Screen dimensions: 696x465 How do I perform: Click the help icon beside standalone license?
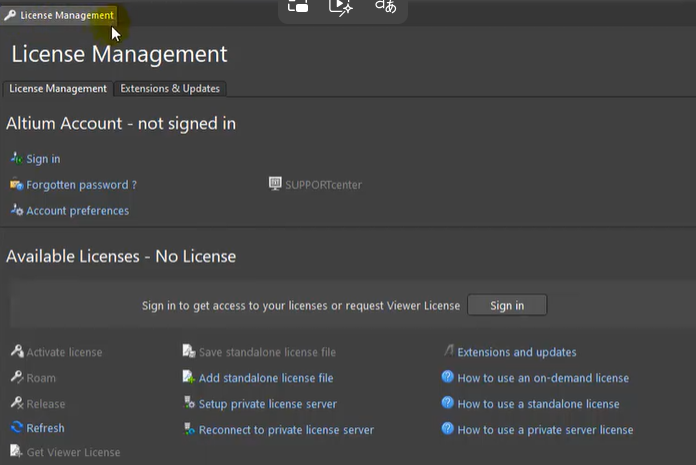coord(447,403)
